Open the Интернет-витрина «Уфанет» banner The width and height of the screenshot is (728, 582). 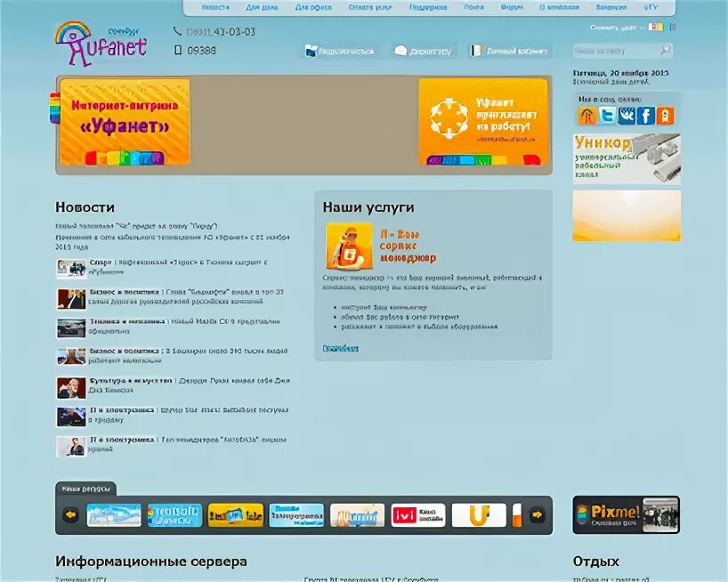(125, 122)
